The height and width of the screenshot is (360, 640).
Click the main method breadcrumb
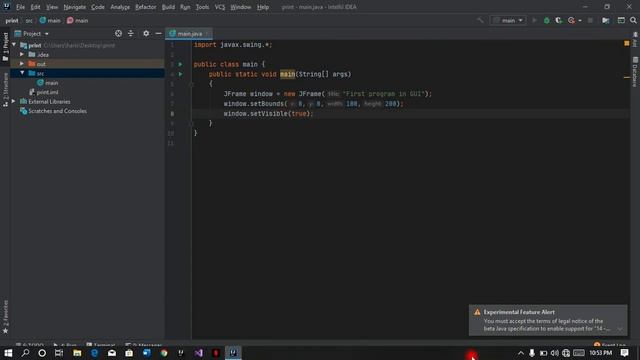pos(78,20)
